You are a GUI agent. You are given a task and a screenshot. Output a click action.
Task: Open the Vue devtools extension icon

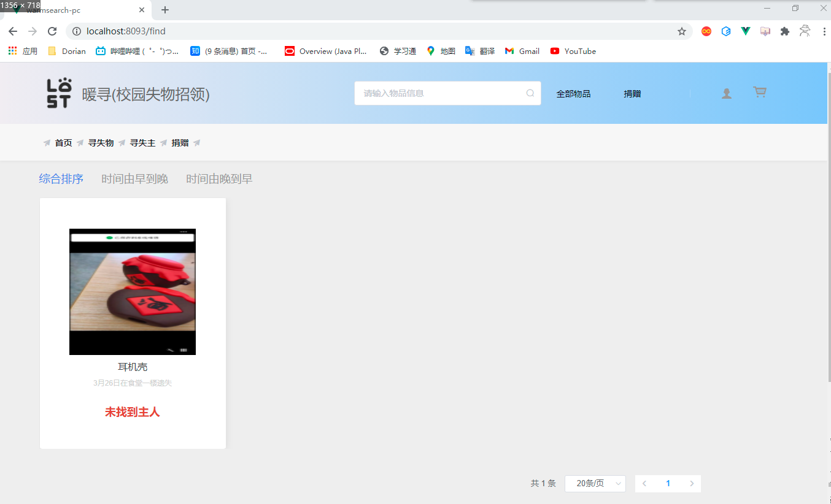(x=746, y=31)
